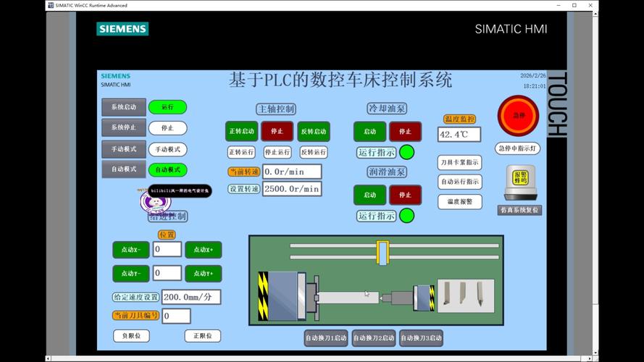Start spindle forward with 正转启动
The width and height of the screenshot is (644, 362).
point(241,131)
